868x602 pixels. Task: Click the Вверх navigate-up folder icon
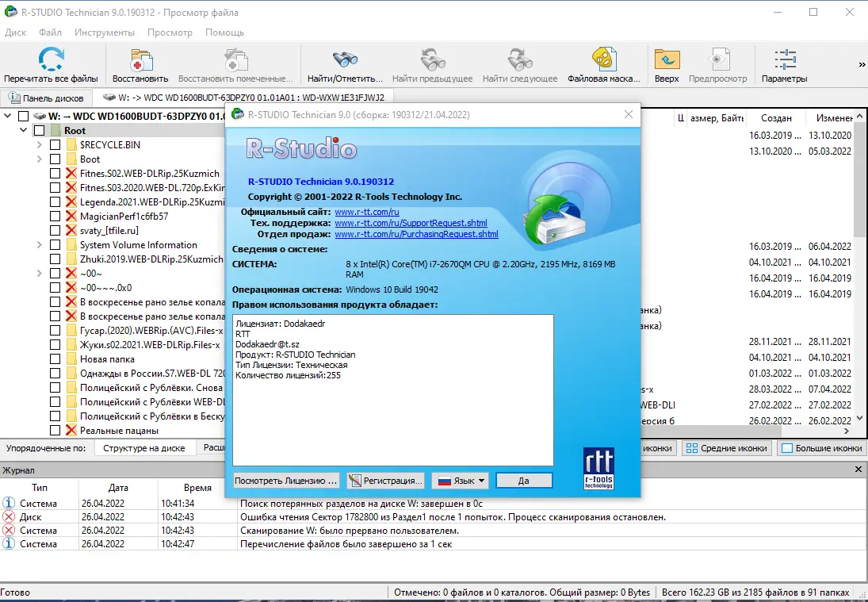667,59
